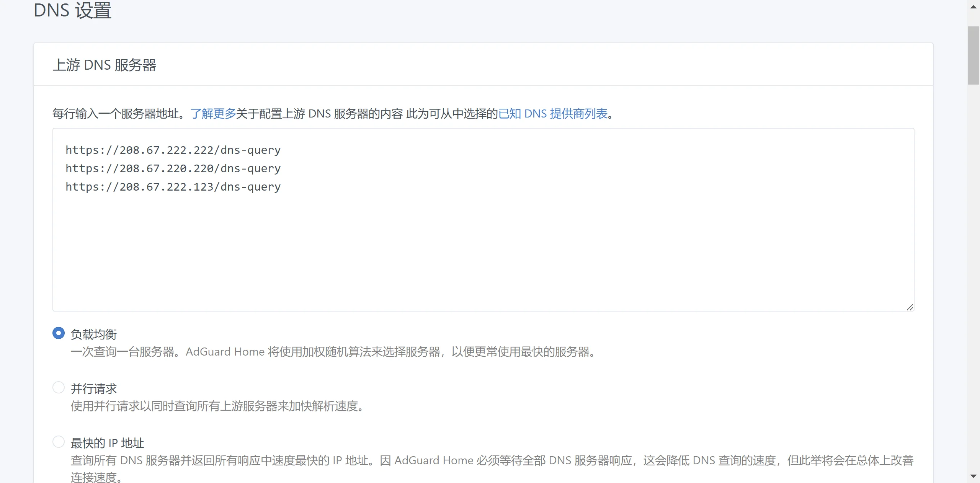This screenshot has width=980, height=483.
Task: Place cursor in the 208.67.220.220 server line
Action: click(173, 168)
